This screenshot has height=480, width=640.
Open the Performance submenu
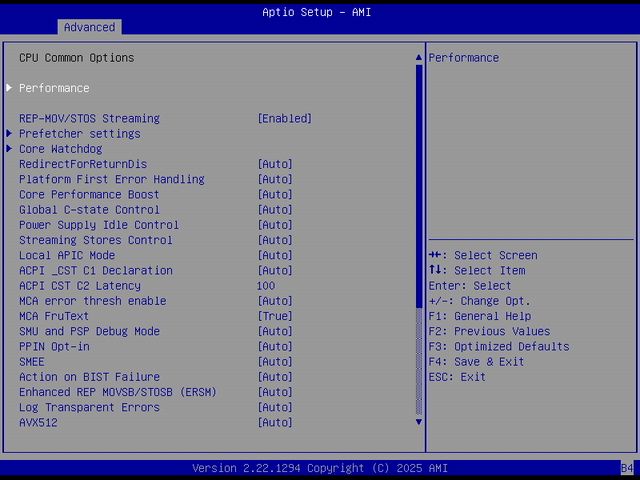54,88
